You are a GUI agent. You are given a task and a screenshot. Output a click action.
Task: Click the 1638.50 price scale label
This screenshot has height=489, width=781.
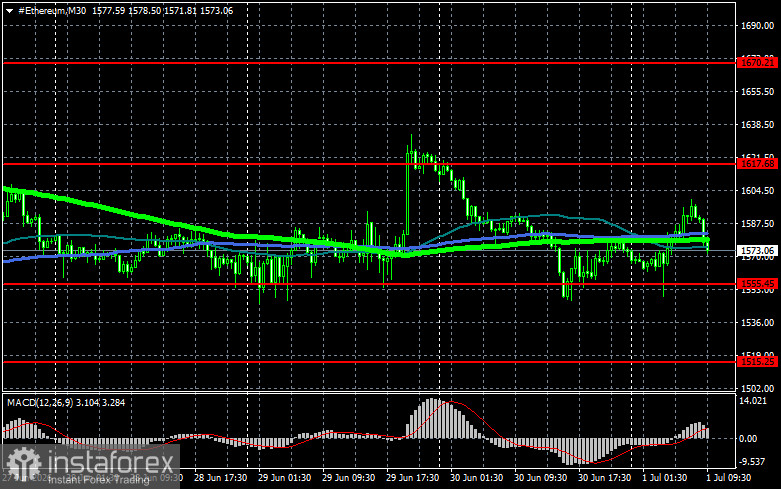(757, 124)
